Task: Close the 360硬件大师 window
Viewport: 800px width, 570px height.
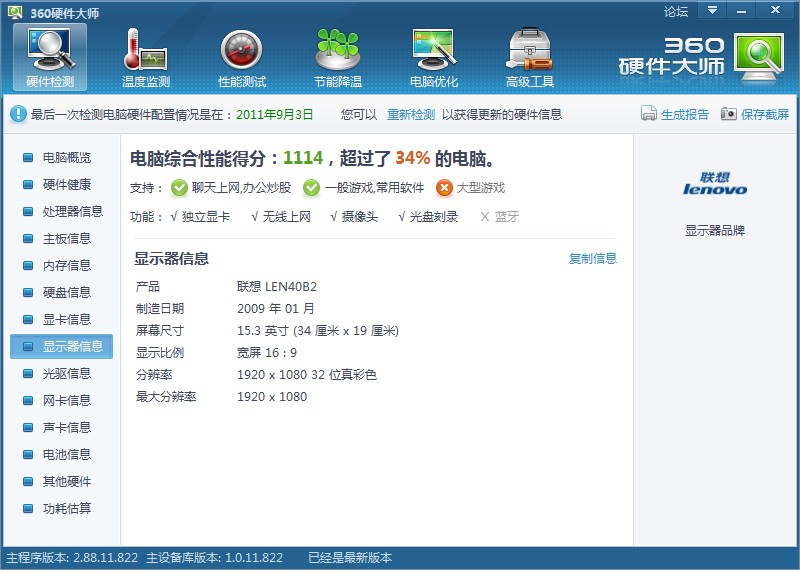Action: pyautogui.click(x=776, y=10)
